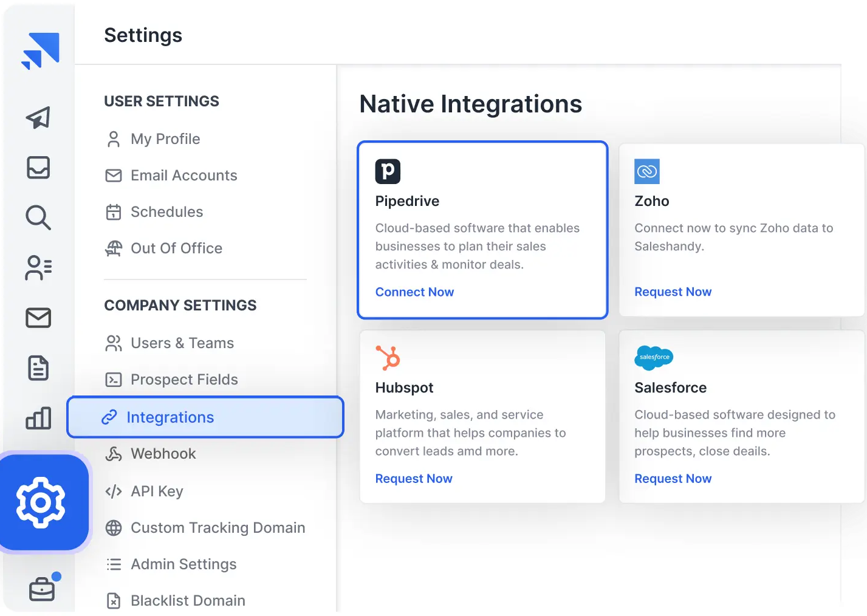This screenshot has width=867, height=616.
Task: Click the list icon beside Admin Settings
Action: click(x=114, y=564)
